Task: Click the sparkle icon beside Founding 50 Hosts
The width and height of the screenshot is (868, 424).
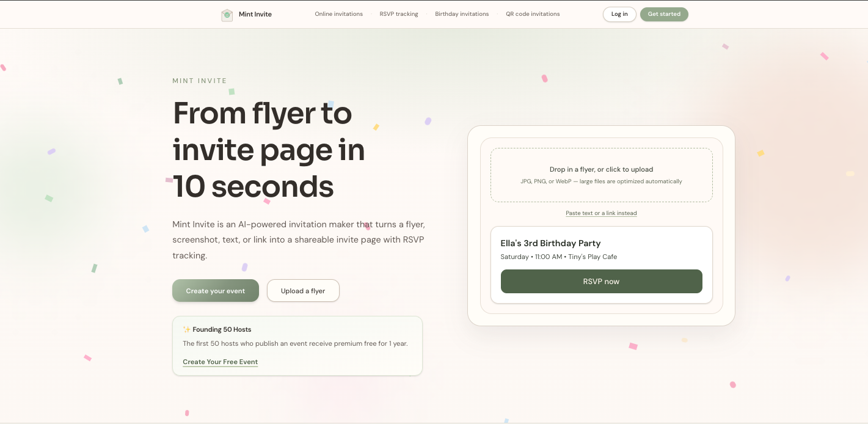Action: coord(187,329)
